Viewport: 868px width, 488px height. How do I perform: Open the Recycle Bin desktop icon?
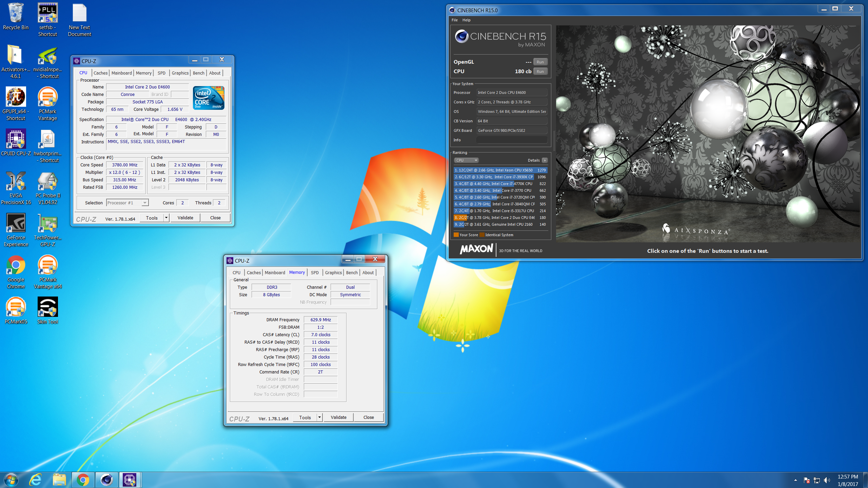(x=16, y=17)
